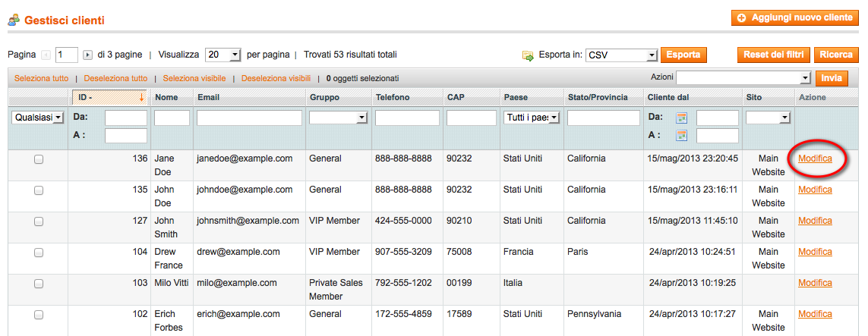The height and width of the screenshot is (336, 868).
Task: Check the box for John Doe row
Action: pos(39,190)
